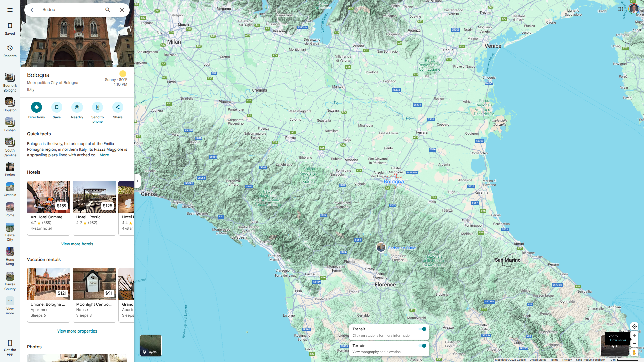The image size is (644, 362).
Task: Click View more hotels link
Action: (x=77, y=244)
